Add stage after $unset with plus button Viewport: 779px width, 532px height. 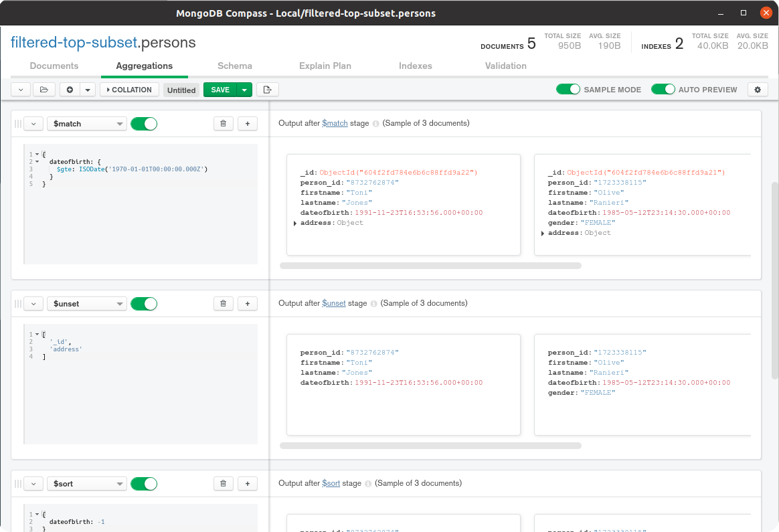coord(248,304)
